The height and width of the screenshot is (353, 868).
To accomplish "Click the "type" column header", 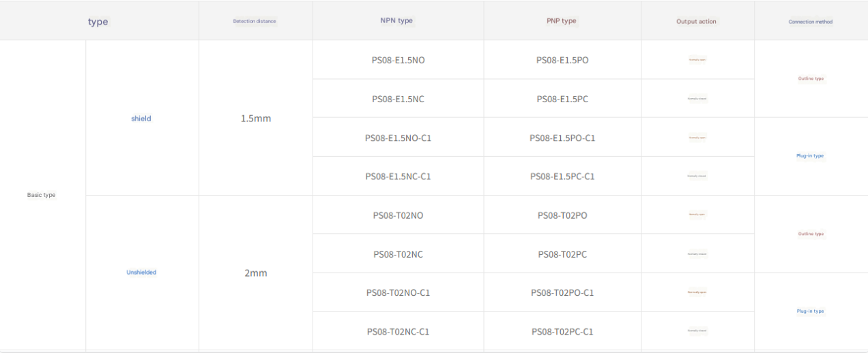I will tap(98, 22).
